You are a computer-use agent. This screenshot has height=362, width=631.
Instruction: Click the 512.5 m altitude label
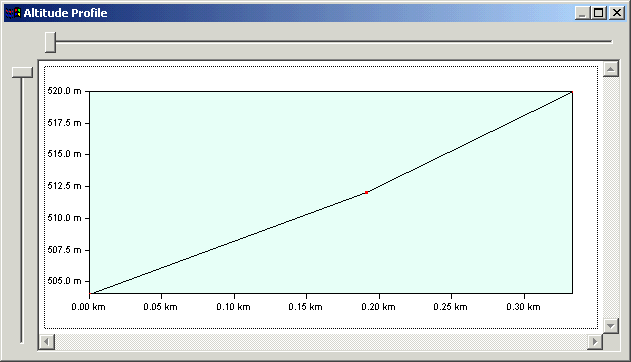pyautogui.click(x=64, y=186)
